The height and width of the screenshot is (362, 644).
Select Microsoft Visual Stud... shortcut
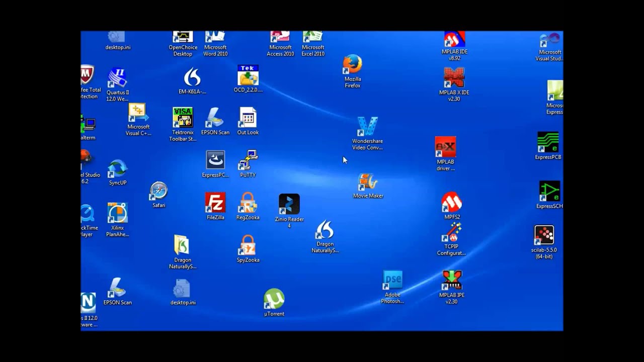pos(550,47)
